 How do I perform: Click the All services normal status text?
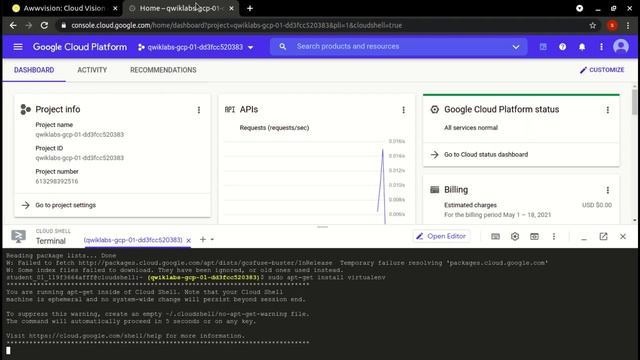point(471,128)
